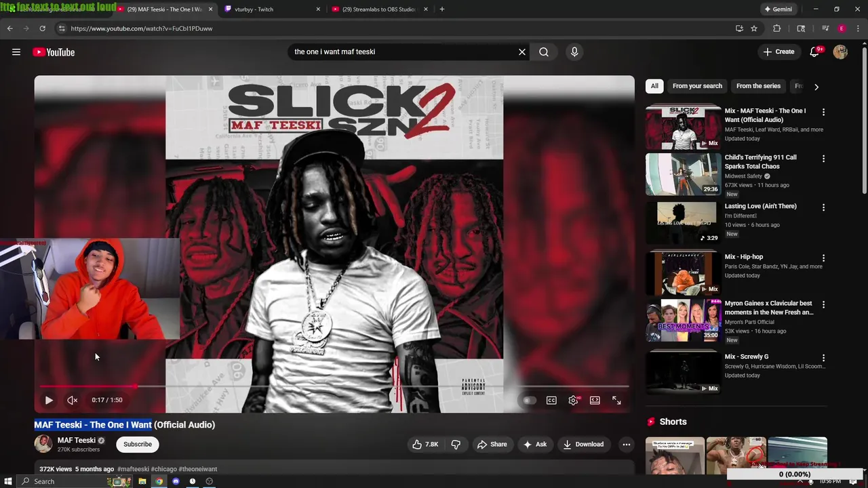Image resolution: width=868 pixels, height=488 pixels.
Task: Open Chrome media controls icon
Action: pyautogui.click(x=825, y=28)
